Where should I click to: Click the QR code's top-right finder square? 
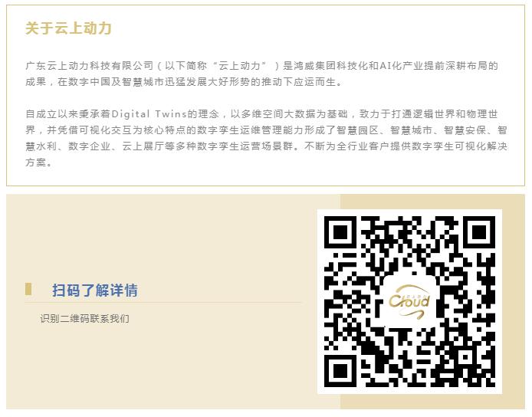point(479,232)
